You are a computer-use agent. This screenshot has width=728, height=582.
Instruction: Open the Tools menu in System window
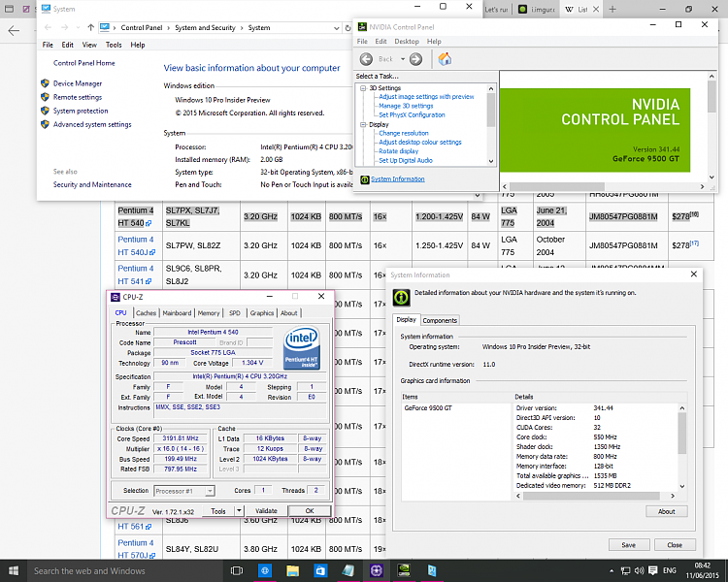114,45
